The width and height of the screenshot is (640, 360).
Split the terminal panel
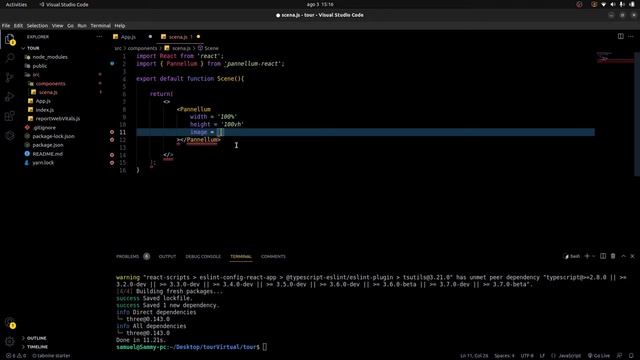(x=603, y=256)
